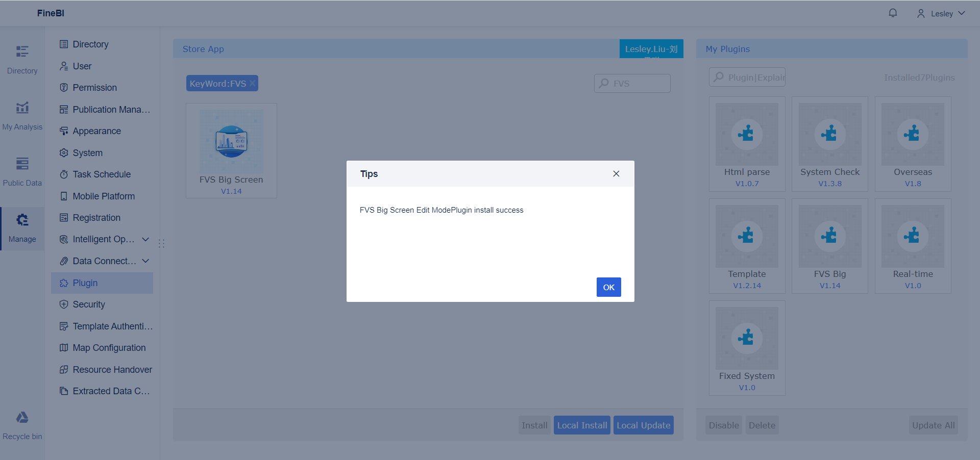Open the Task Schedule menu item

coord(102,174)
